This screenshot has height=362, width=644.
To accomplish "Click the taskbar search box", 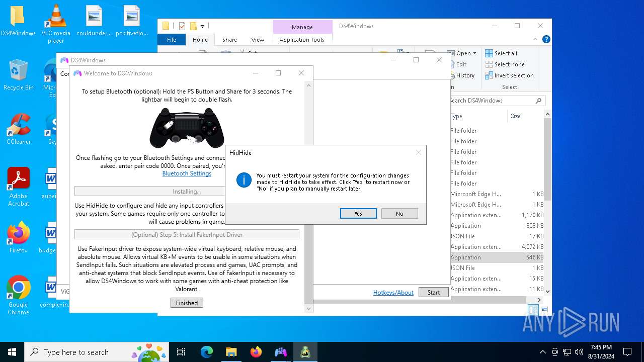I will (x=98, y=352).
